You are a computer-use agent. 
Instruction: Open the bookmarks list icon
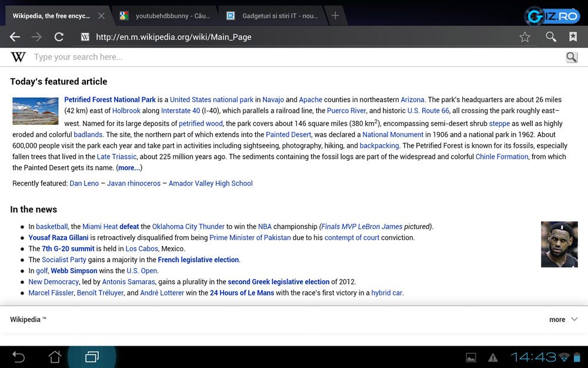(573, 37)
